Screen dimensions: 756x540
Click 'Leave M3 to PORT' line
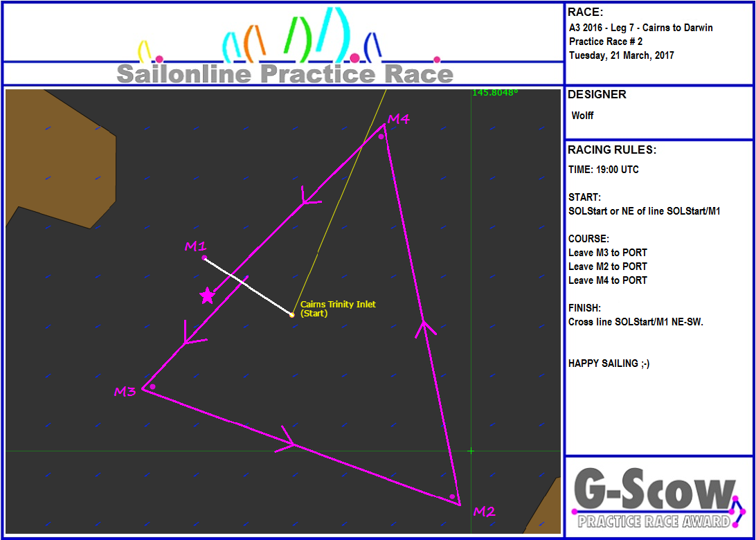[608, 253]
